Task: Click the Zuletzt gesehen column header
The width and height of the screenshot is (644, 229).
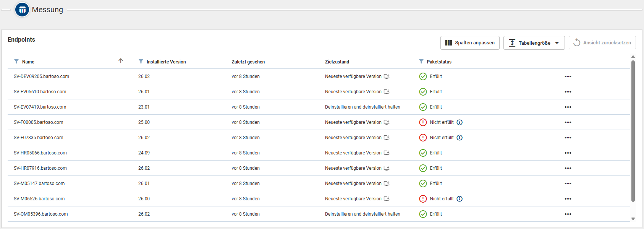Action: 248,62
